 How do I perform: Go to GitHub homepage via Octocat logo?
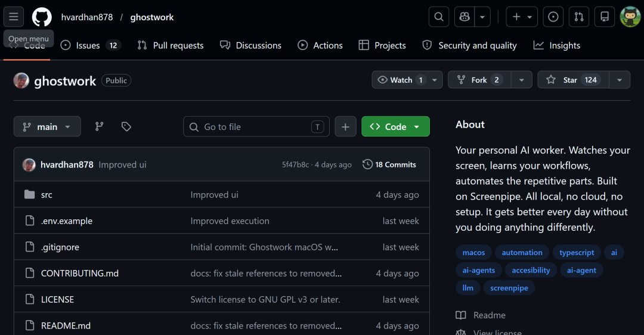click(42, 17)
